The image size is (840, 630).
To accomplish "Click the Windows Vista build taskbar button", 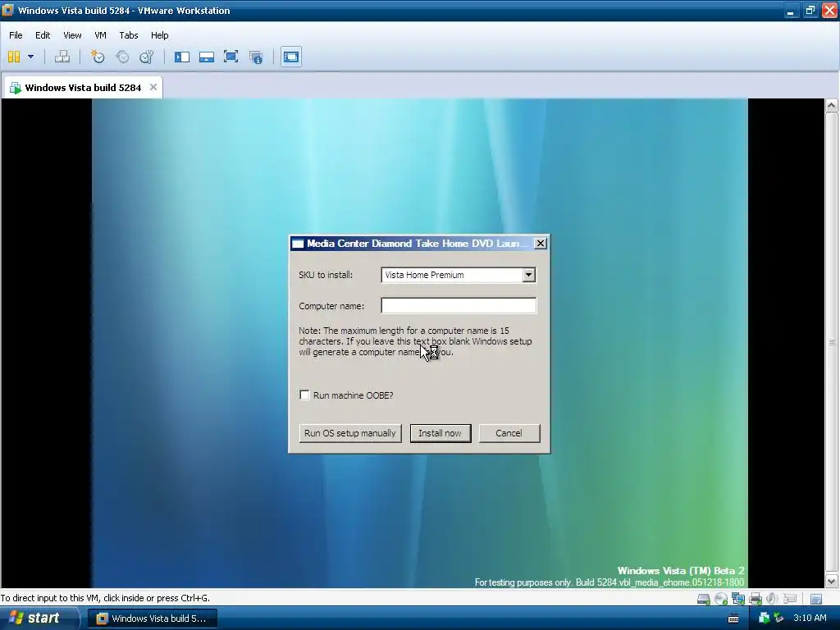I will [x=152, y=619].
